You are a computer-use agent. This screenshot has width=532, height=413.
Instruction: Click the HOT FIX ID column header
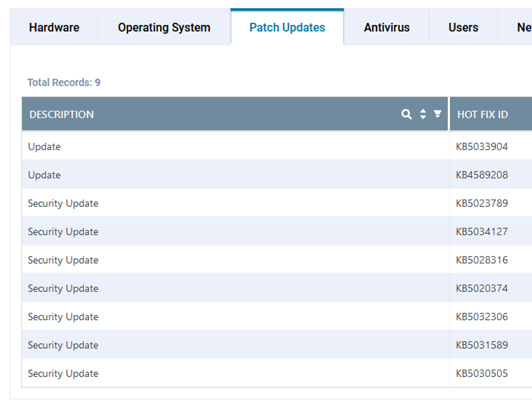click(x=483, y=114)
